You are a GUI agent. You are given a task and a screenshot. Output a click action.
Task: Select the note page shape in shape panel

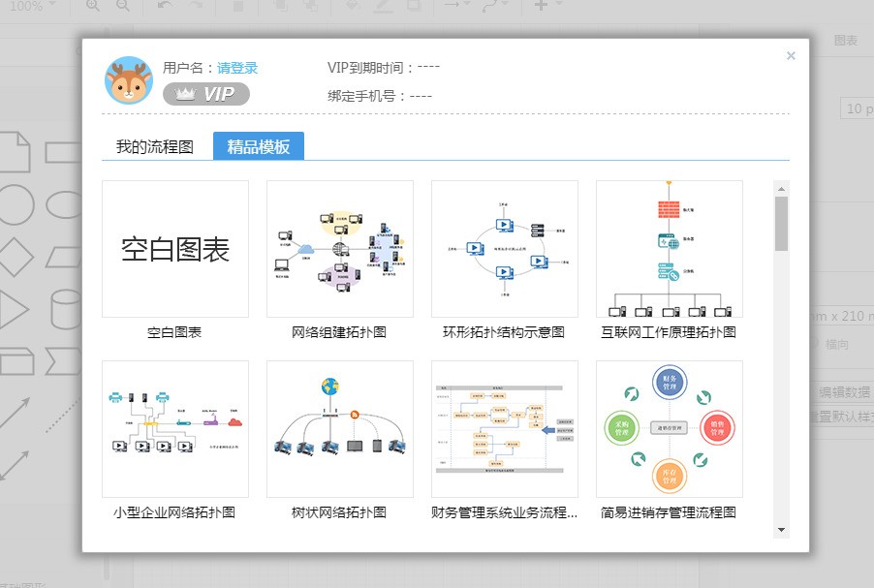16,151
